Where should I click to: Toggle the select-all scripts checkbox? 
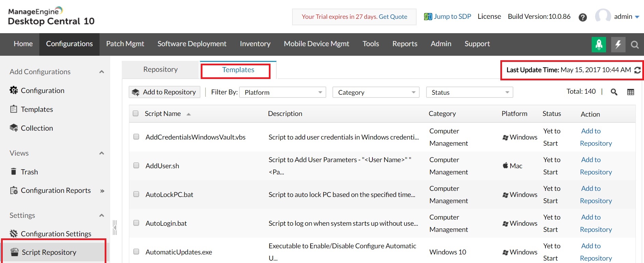pos(136,114)
